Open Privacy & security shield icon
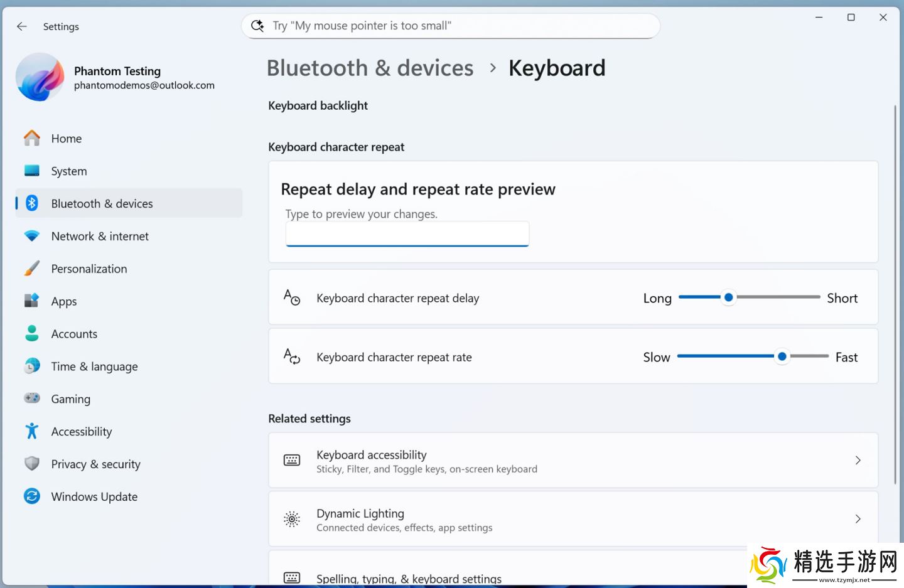904x588 pixels. [32, 464]
